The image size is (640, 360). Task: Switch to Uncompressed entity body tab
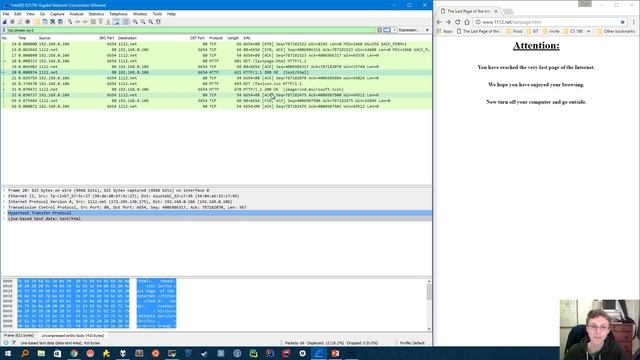click(x=73, y=336)
